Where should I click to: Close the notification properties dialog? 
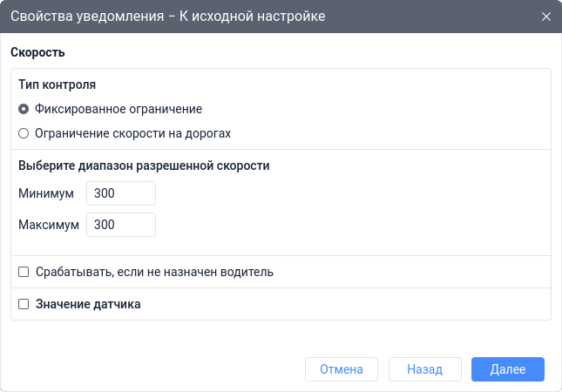546,17
